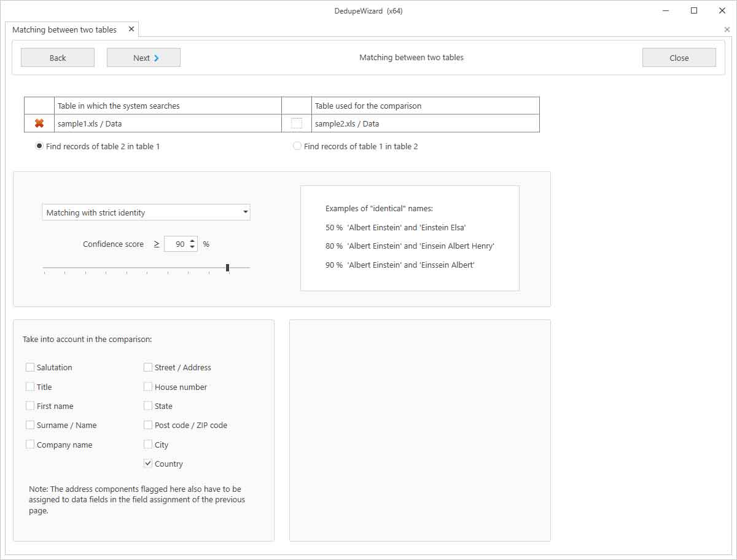This screenshot has height=560, width=737.
Task: Click inside the confidence score input field
Action: click(x=178, y=244)
